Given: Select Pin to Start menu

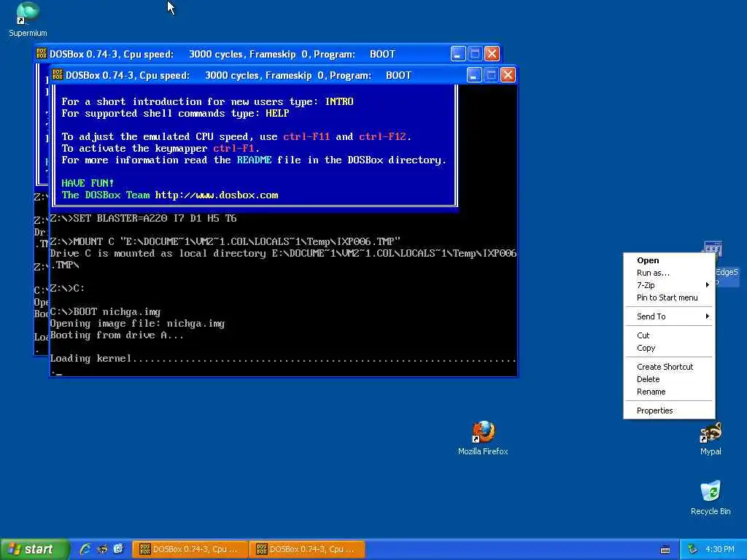Looking at the screenshot, I should pos(669,297).
